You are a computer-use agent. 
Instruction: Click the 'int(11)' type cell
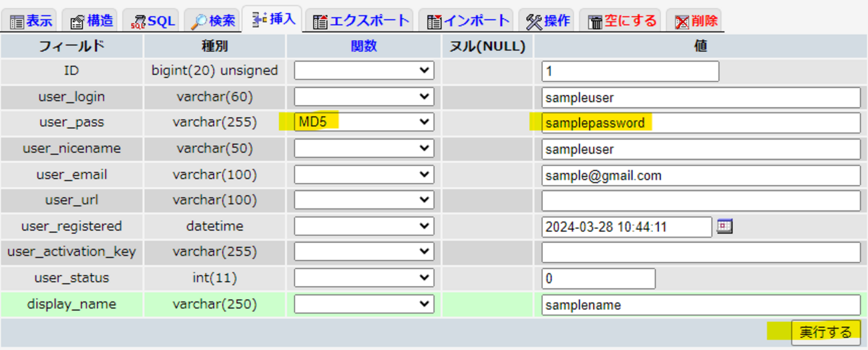coord(214,278)
